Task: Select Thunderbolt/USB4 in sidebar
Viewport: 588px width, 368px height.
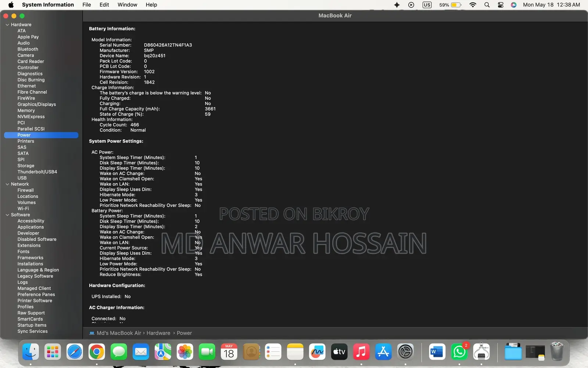Action: [x=37, y=172]
